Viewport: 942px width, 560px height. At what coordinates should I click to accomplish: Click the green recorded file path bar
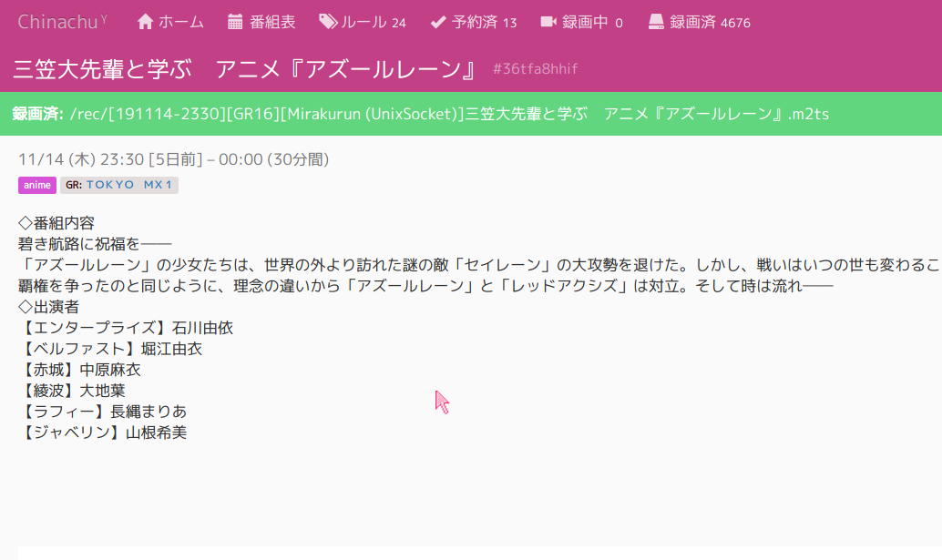(x=471, y=114)
